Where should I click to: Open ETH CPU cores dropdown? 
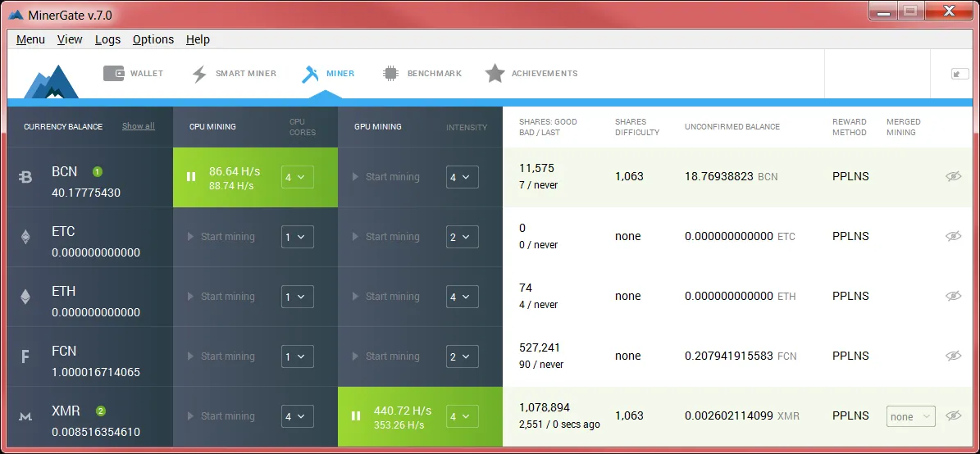tap(298, 297)
